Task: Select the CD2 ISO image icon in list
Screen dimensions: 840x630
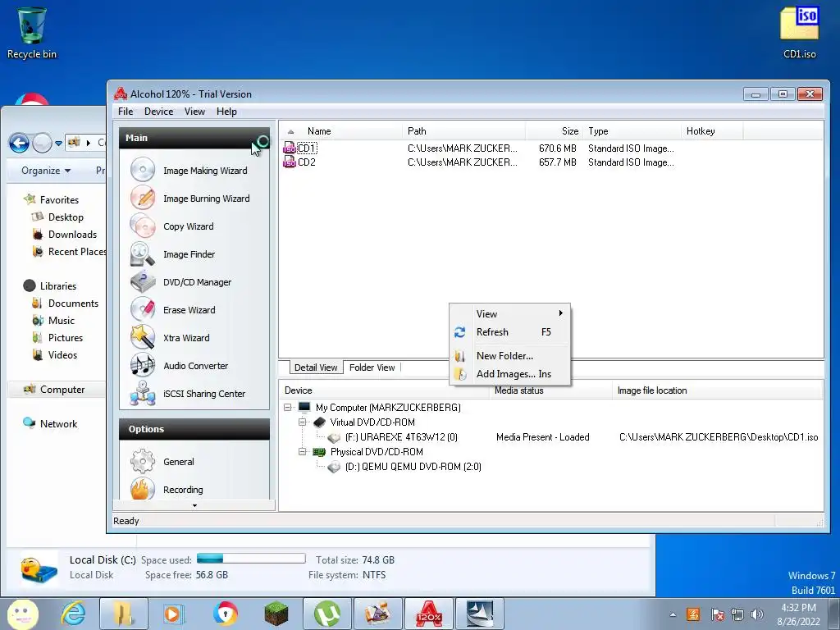Action: click(290, 162)
